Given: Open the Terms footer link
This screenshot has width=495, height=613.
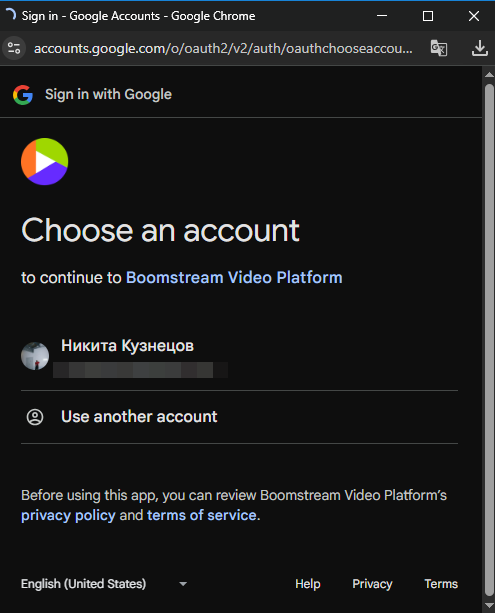Looking at the screenshot, I should 441,584.
